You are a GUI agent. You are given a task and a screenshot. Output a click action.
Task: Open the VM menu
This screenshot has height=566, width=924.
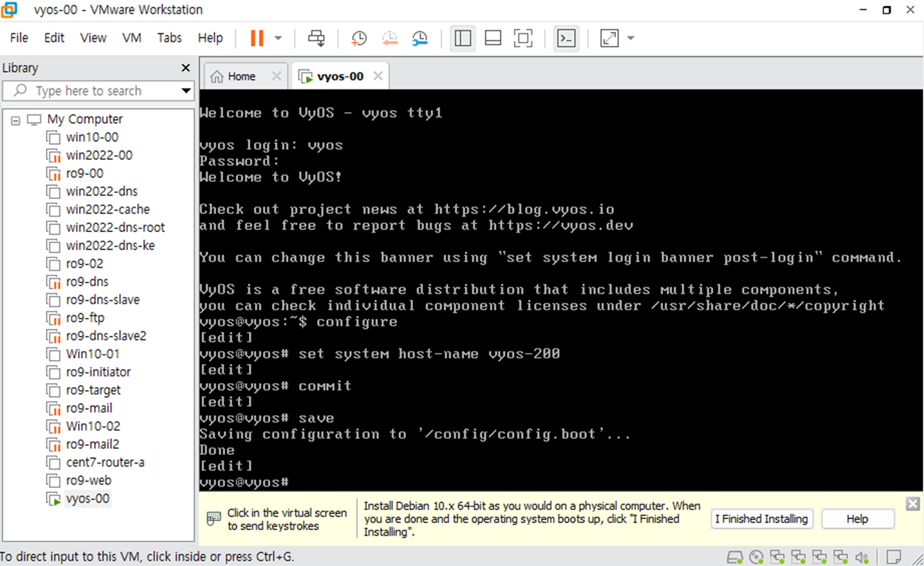132,38
